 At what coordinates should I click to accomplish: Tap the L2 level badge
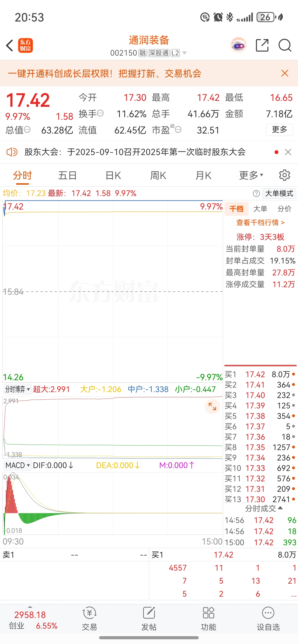(x=175, y=53)
